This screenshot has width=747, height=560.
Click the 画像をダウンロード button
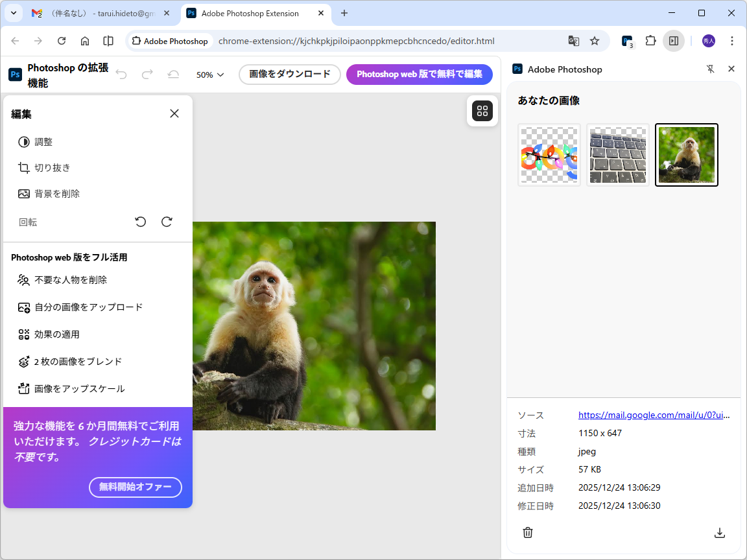(289, 75)
